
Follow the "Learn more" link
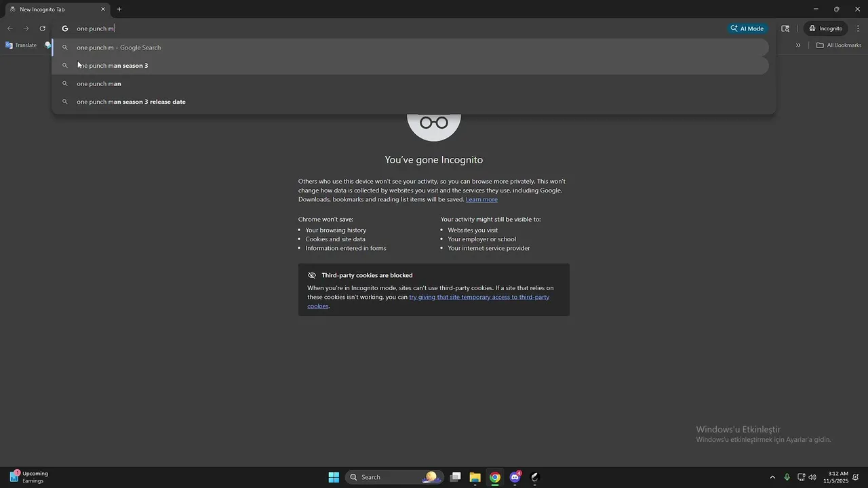pos(481,199)
